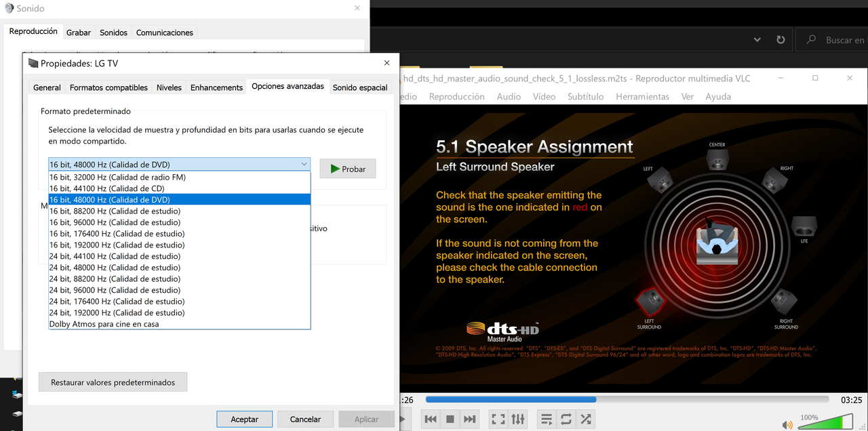Viewport: 868px width, 431px height.
Task: Click Buscar search field
Action: pos(832,40)
